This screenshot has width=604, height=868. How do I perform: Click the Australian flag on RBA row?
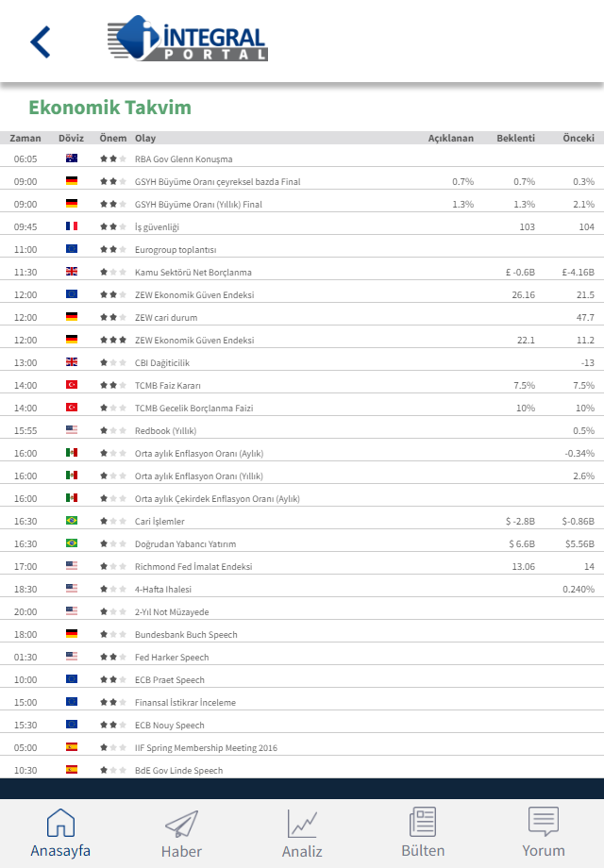[x=72, y=159]
